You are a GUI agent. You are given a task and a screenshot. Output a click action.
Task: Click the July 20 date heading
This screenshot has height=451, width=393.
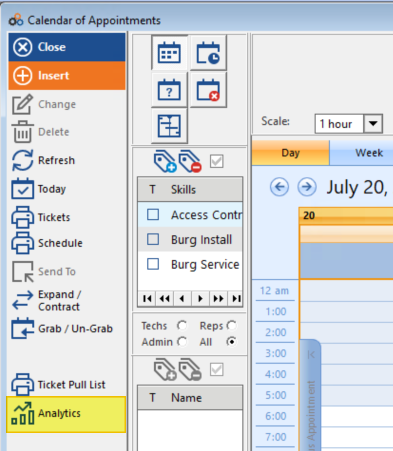tap(357, 187)
